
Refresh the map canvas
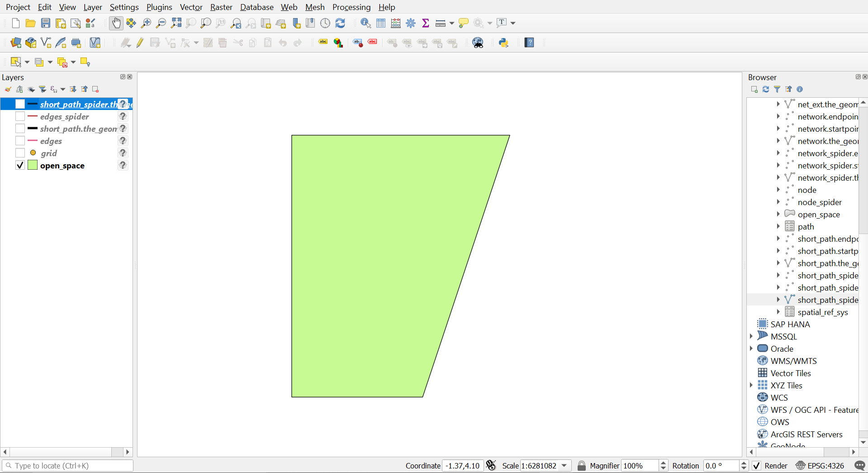(340, 23)
